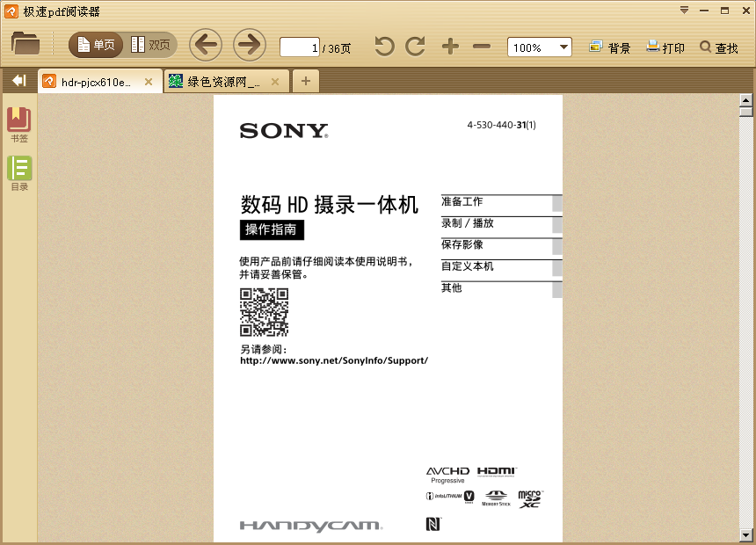Open the 书签 bookmarks panel
The image size is (756, 545).
19,120
